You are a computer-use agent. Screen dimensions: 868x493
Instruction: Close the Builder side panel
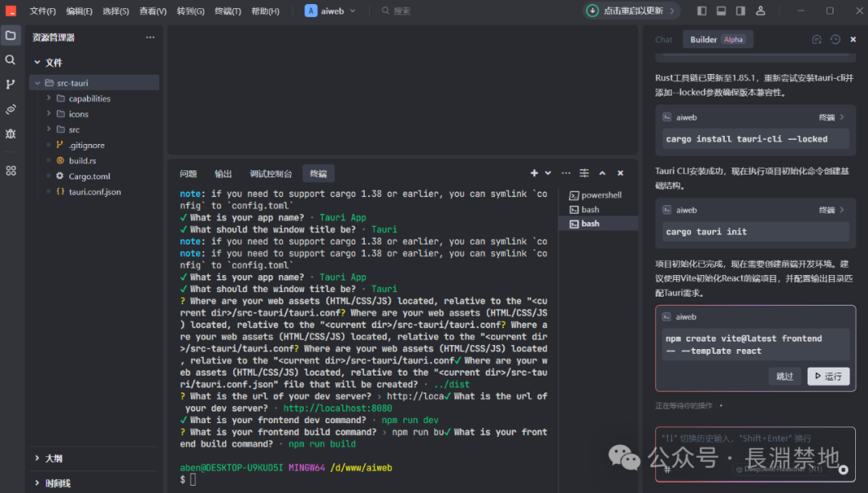(x=853, y=39)
